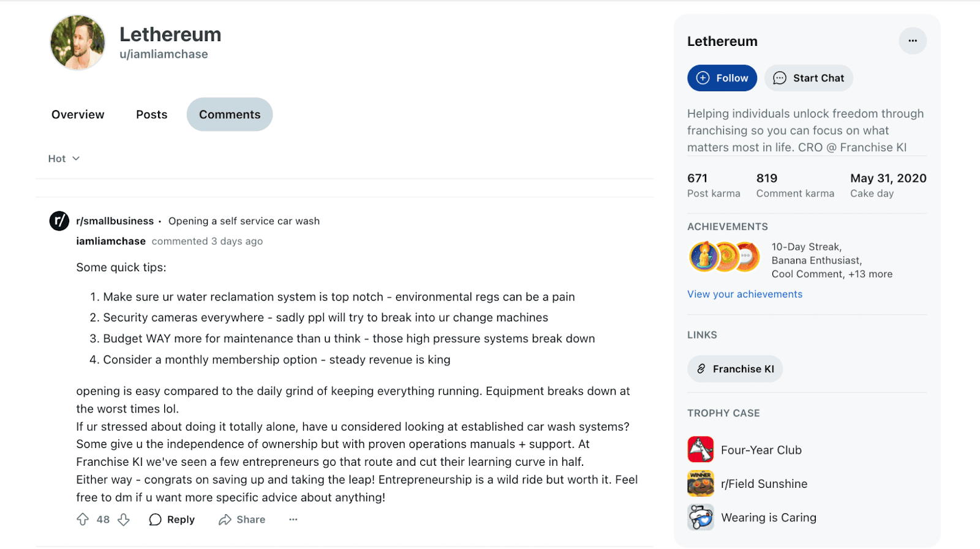Toggle downvote on the car wash comment
The height and width of the screenshot is (549, 980).
coord(123,519)
